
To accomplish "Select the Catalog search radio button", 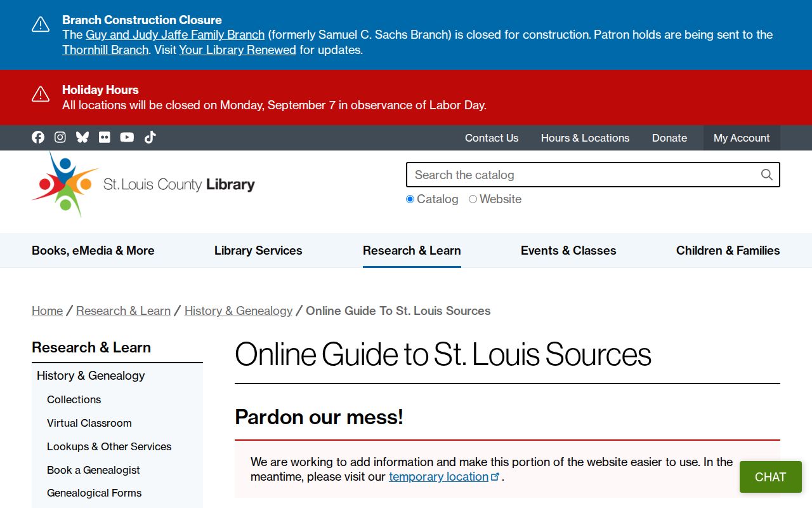I will [x=410, y=199].
